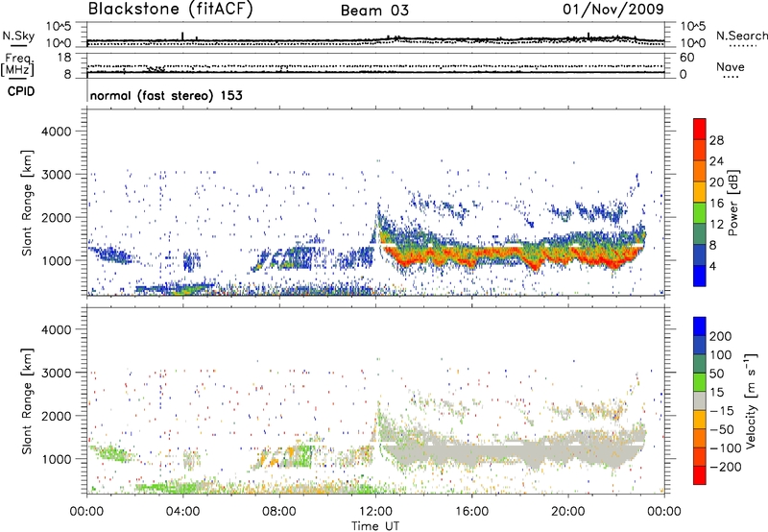Click the N.Search legend label

click(741, 36)
